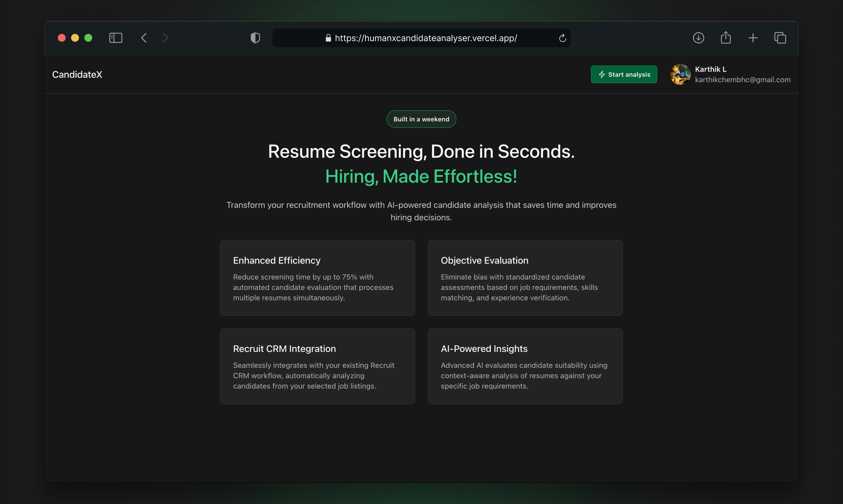Screen dimensions: 843x504
Task: Open the privacy shield icon
Action: click(255, 38)
